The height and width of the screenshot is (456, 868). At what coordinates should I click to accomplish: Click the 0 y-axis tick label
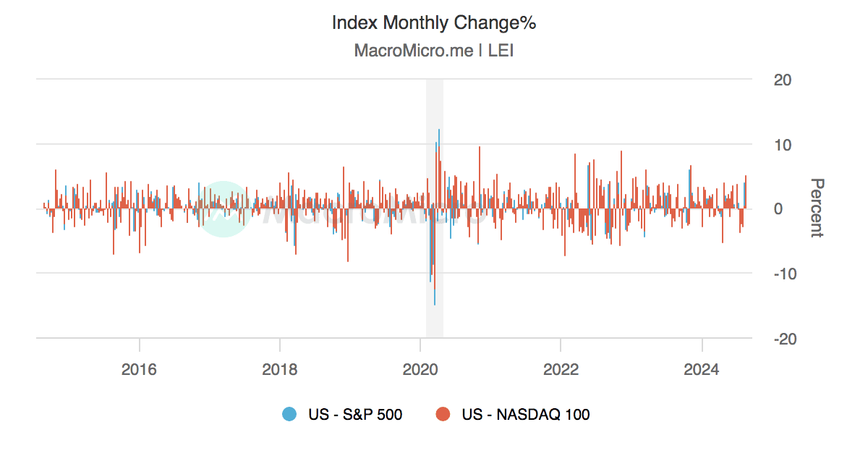[778, 209]
